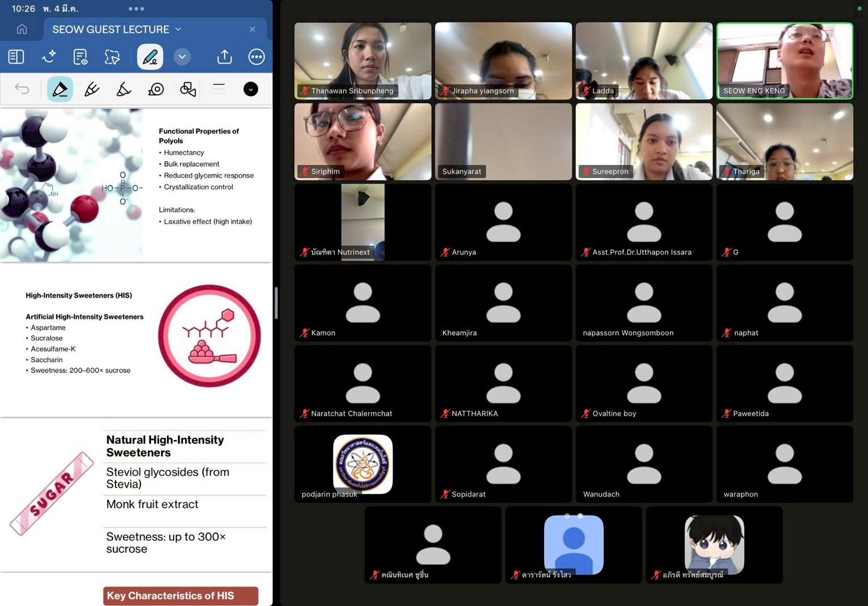The image size is (868, 606).
Task: Open the more options ellipsis menu
Action: click(x=256, y=57)
